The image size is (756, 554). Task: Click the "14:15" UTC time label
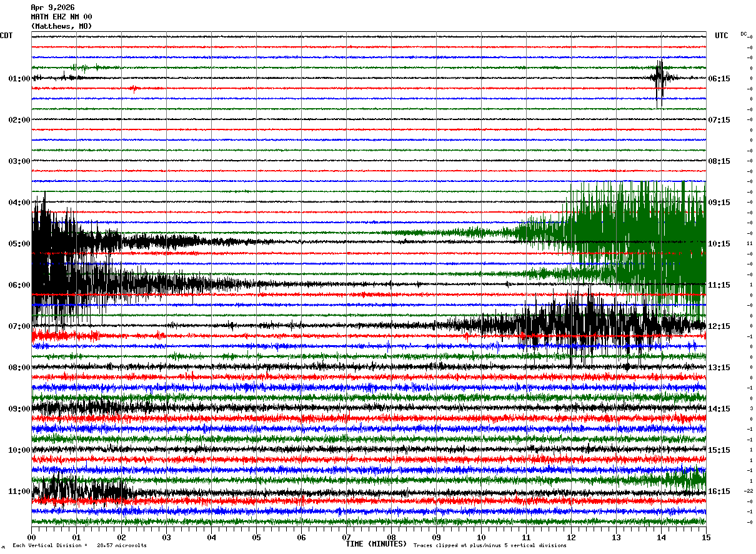pos(719,409)
